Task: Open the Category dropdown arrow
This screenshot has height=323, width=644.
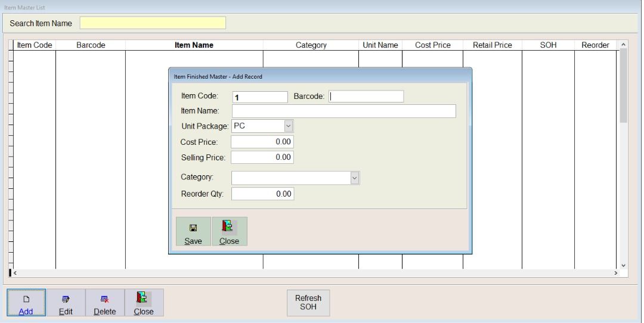Action: (355, 178)
